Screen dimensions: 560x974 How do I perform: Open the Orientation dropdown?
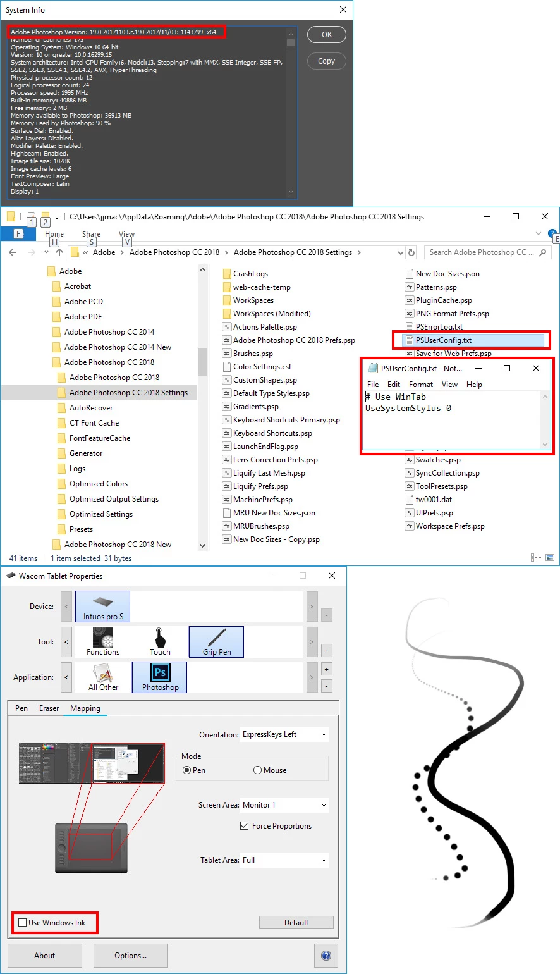285,734
